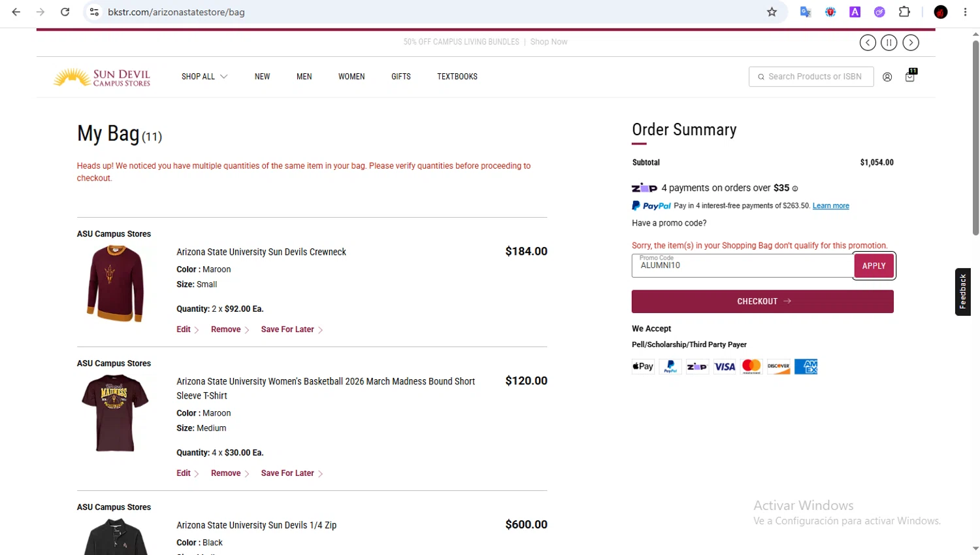Image resolution: width=980 pixels, height=555 pixels.
Task: Reload the page
Action: point(65,12)
